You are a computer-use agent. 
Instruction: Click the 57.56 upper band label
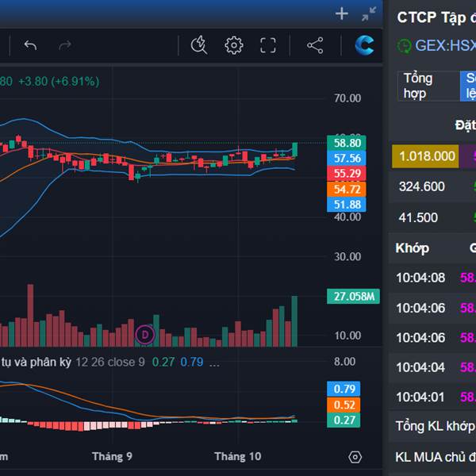(x=347, y=158)
